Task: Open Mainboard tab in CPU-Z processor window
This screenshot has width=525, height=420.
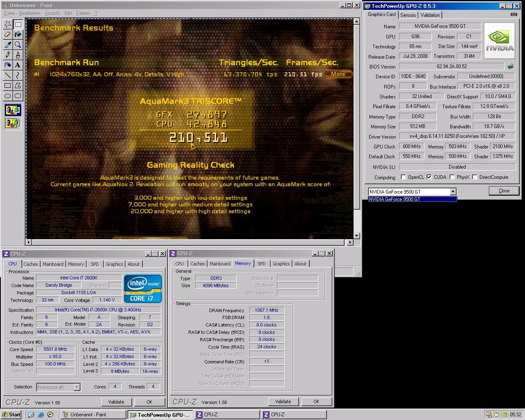Action: click(x=53, y=264)
